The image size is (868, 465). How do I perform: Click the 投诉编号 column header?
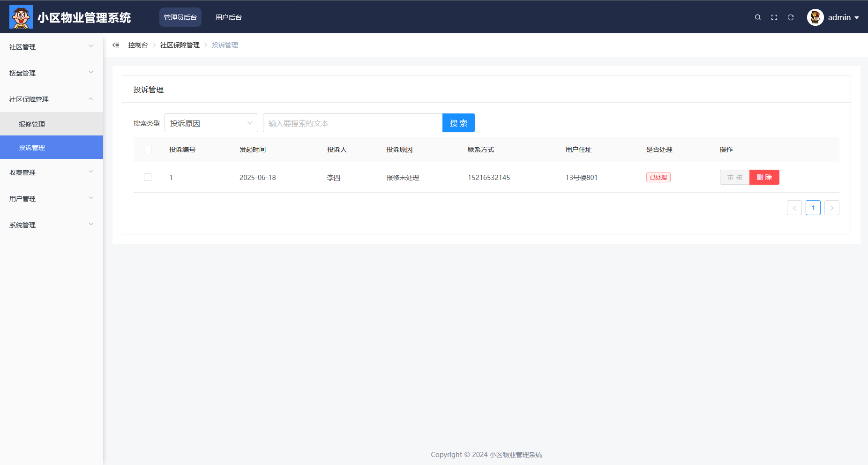pyautogui.click(x=182, y=150)
